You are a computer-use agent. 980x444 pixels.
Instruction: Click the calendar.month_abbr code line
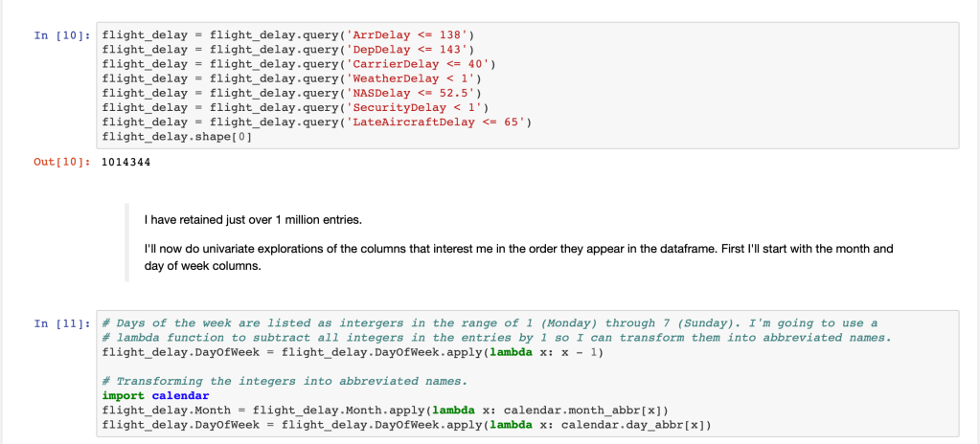[x=384, y=410]
